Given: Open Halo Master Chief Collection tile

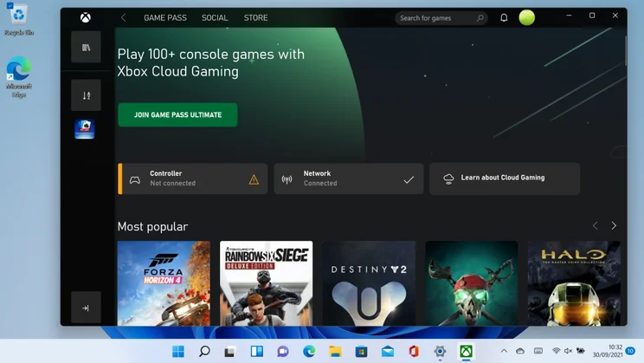Looking at the screenshot, I should (x=574, y=283).
